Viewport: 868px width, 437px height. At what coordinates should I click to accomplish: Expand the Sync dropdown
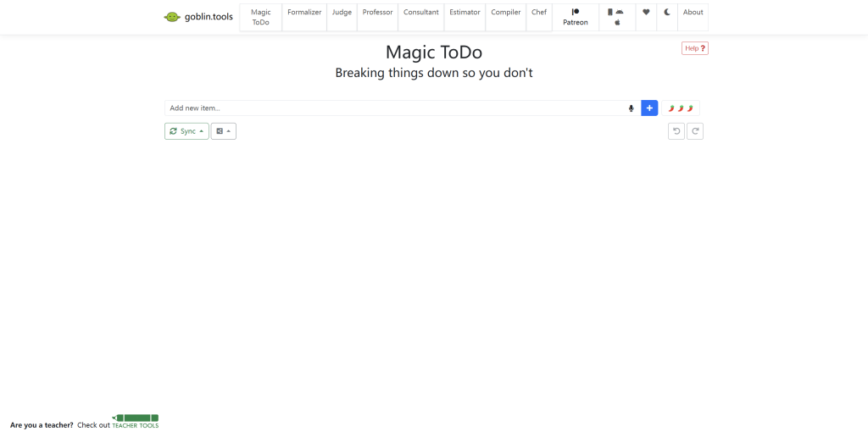[186, 131]
